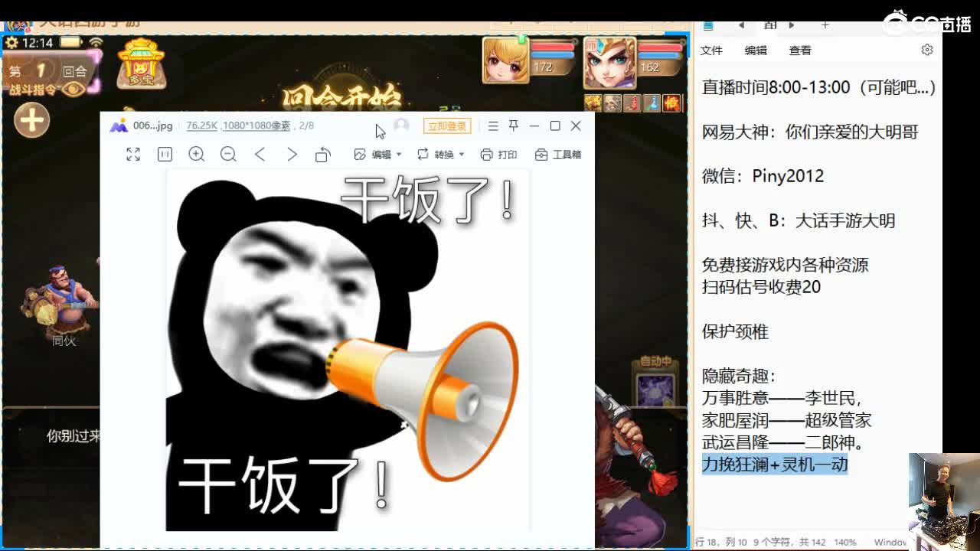This screenshot has width=980, height=551.
Task: Click the line 扫码估号收费20 in Notepad
Action: tap(761, 287)
